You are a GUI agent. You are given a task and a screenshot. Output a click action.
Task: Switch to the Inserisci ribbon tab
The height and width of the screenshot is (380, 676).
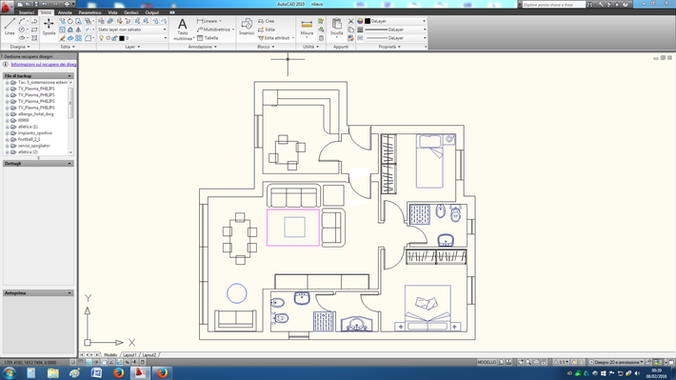pyautogui.click(x=26, y=13)
